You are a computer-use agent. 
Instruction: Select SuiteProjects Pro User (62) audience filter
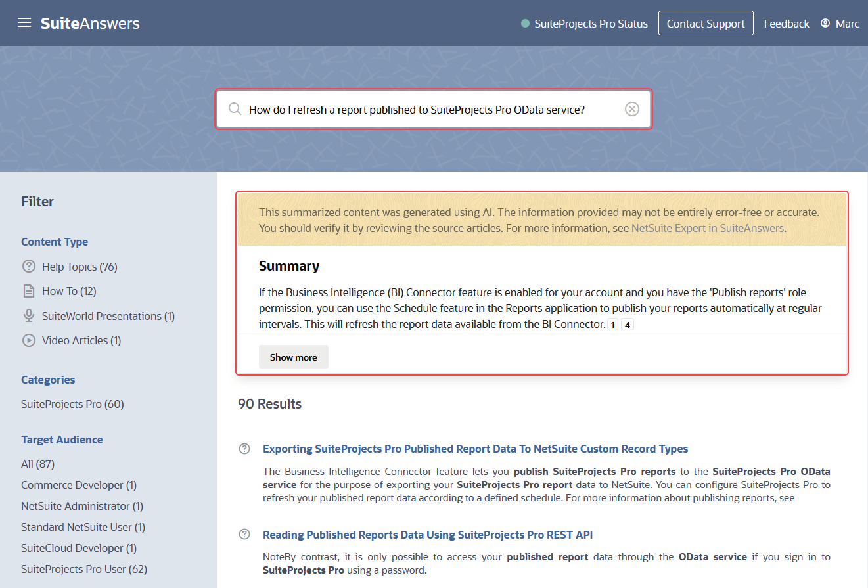pyautogui.click(x=84, y=569)
